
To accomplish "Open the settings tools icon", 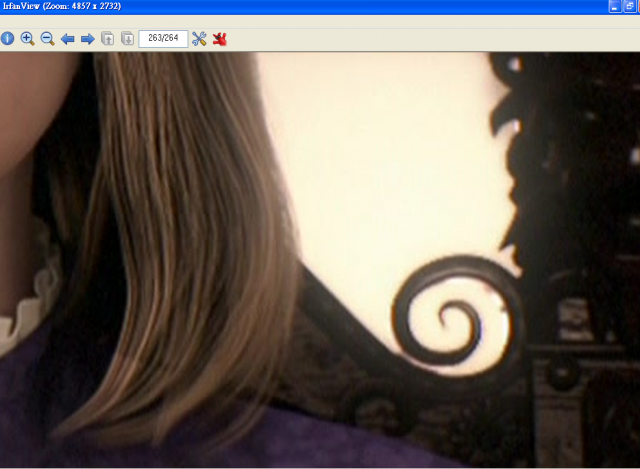I will (199, 39).
